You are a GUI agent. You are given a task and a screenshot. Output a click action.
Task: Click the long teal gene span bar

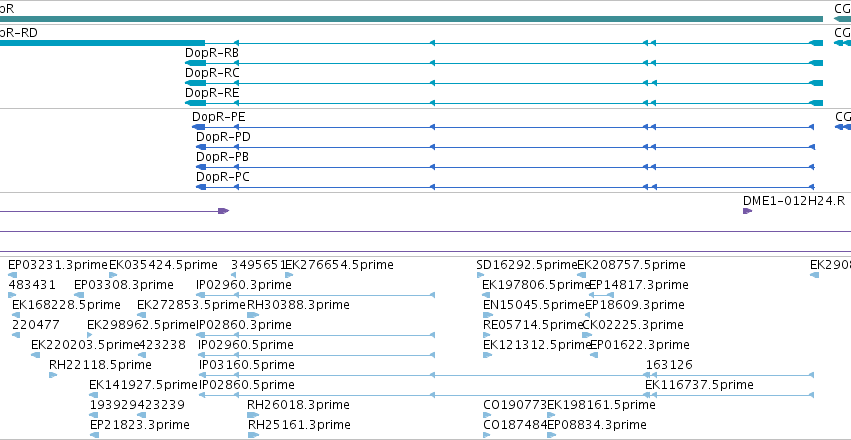(411, 20)
